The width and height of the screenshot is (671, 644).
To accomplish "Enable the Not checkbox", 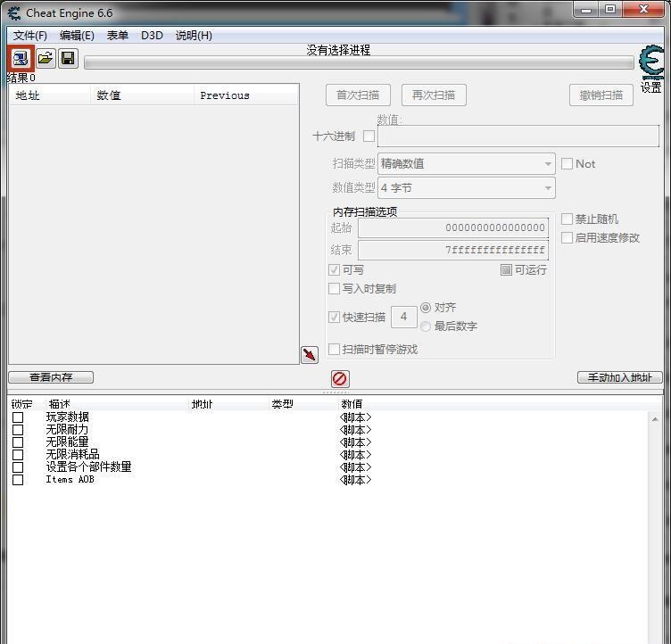I will pos(567,163).
